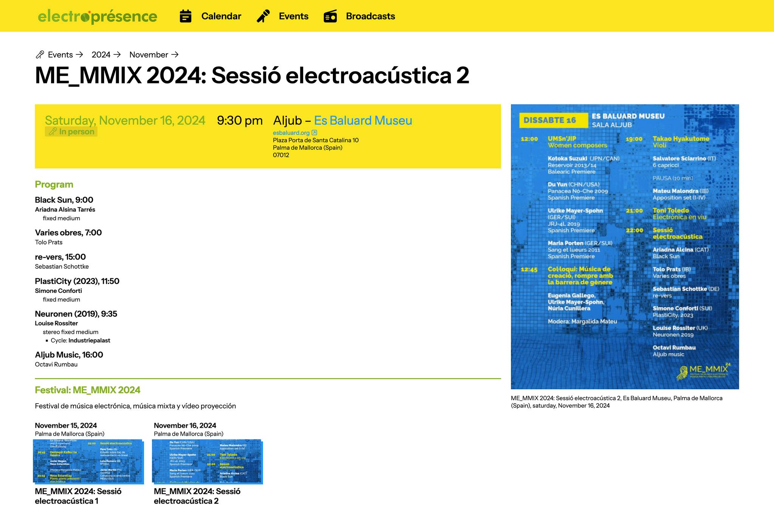This screenshot has height=532, width=774.
Task: Select composer Tolo Prats
Action: pos(49,242)
